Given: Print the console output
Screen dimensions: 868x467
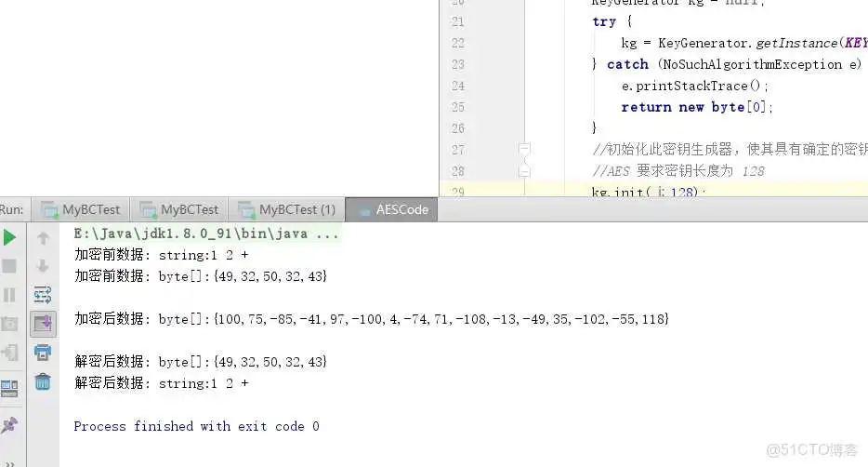Looking at the screenshot, I should [x=43, y=353].
